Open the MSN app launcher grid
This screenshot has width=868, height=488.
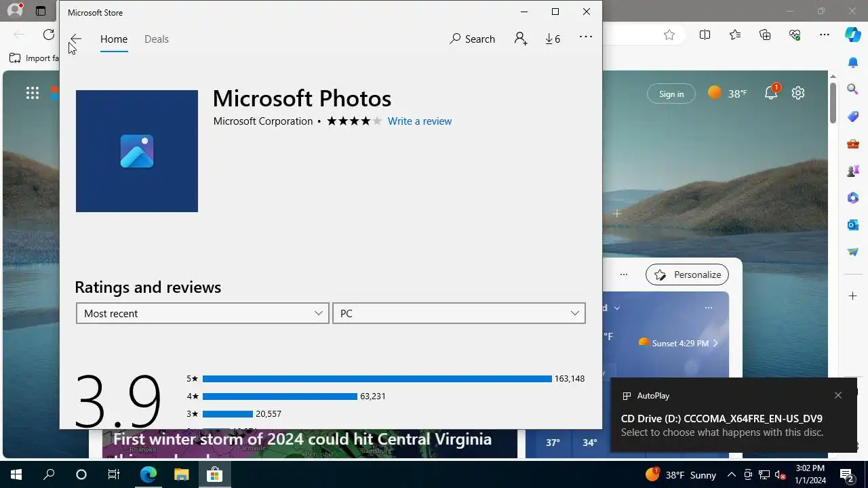coord(32,94)
